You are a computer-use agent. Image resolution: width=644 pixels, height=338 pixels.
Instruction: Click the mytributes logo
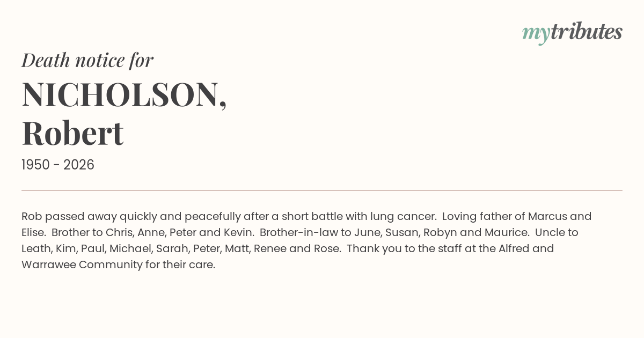pyautogui.click(x=572, y=32)
